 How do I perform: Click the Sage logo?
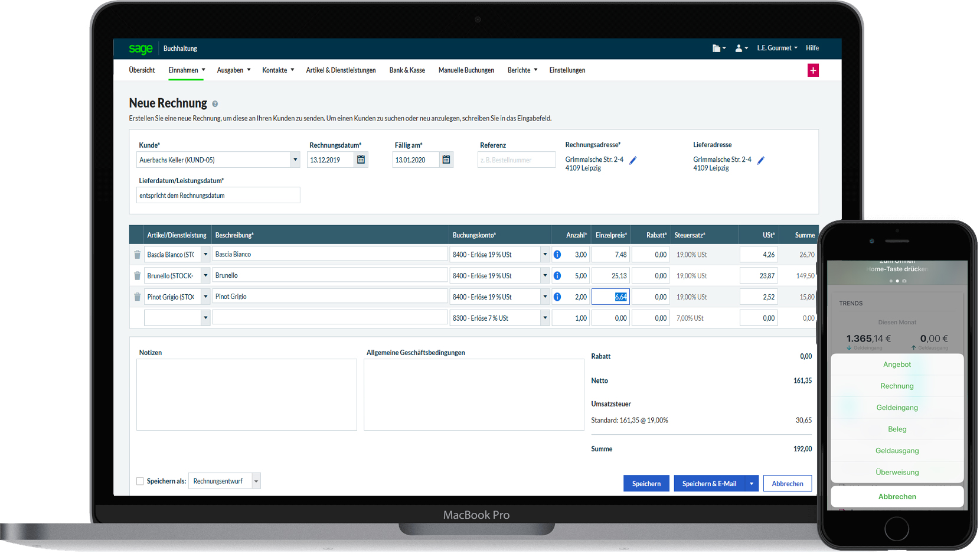point(141,48)
